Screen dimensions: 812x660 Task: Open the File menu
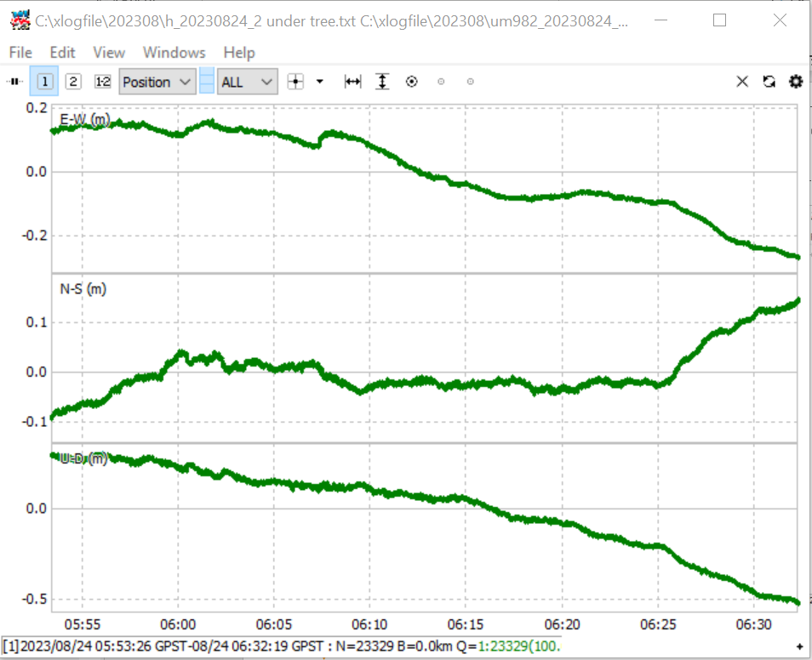[x=20, y=52]
